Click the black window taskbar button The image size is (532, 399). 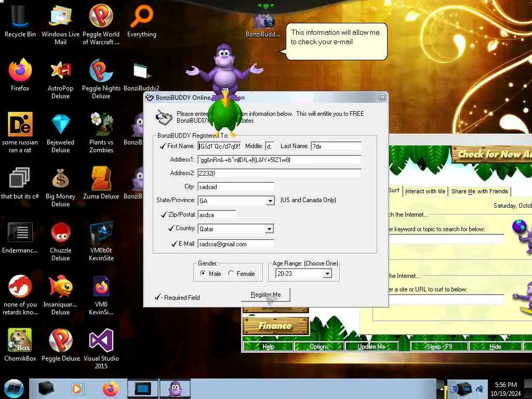(142, 389)
